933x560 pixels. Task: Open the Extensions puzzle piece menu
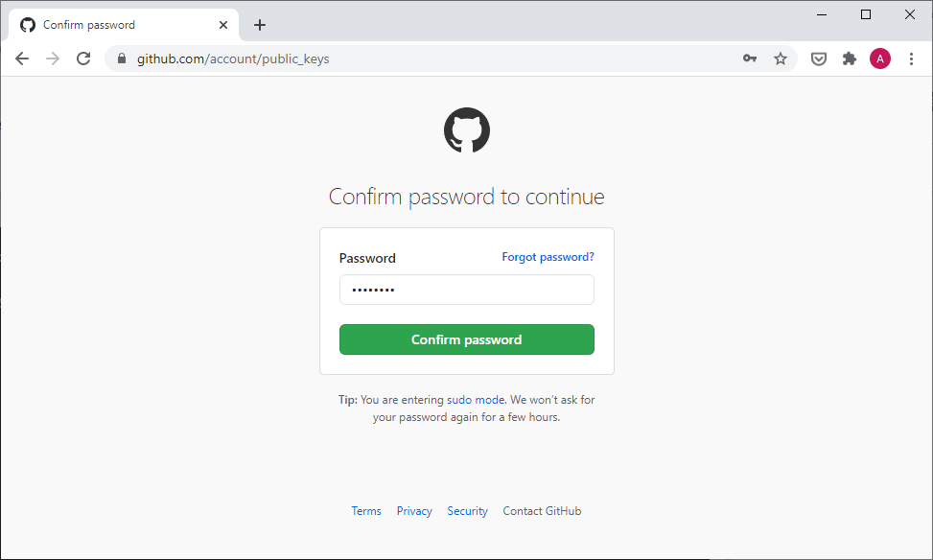(850, 58)
